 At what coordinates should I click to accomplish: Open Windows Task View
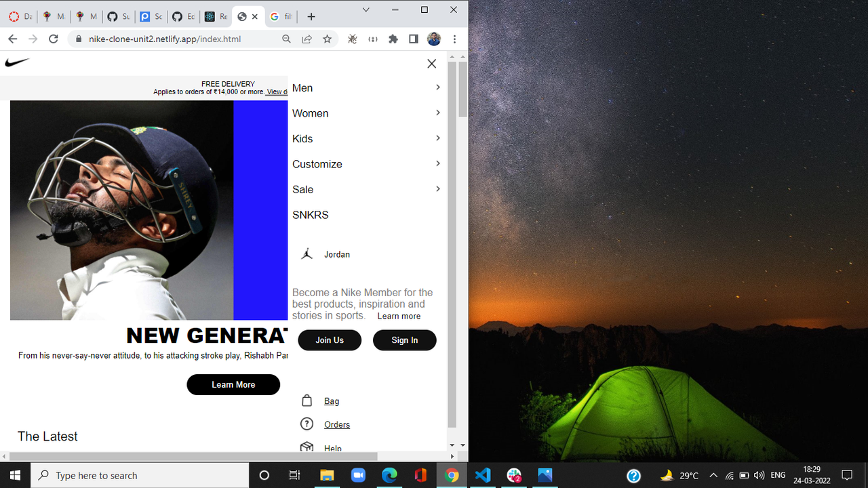[x=294, y=475]
